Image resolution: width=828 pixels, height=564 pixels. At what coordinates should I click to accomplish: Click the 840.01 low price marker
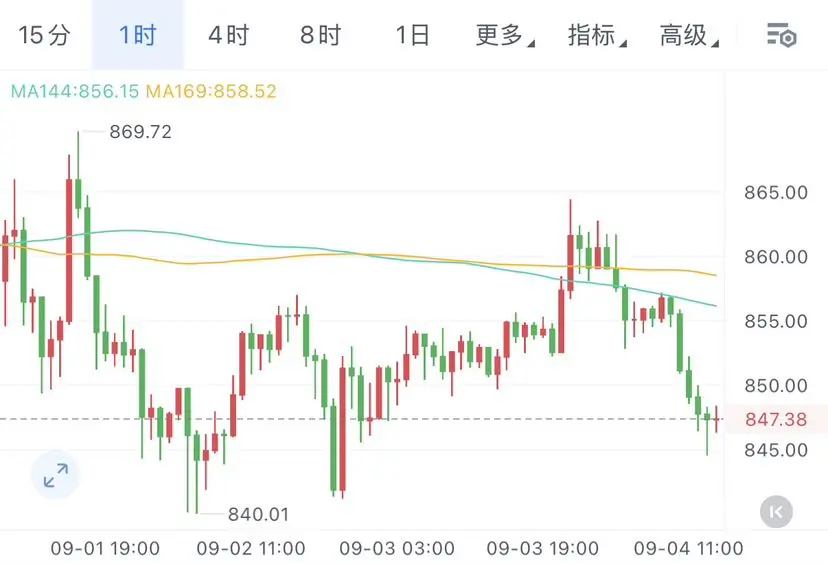pos(258,514)
